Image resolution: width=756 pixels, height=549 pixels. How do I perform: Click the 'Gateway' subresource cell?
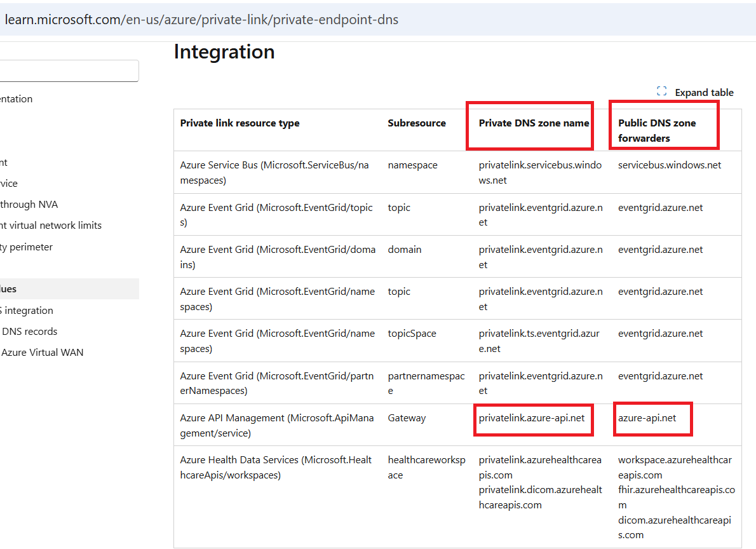(407, 417)
